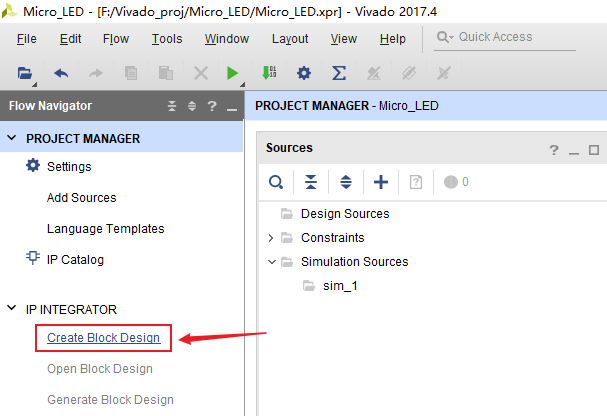The height and width of the screenshot is (416, 607).
Task: Collapse all in Flow Navigator header
Action: (x=172, y=106)
